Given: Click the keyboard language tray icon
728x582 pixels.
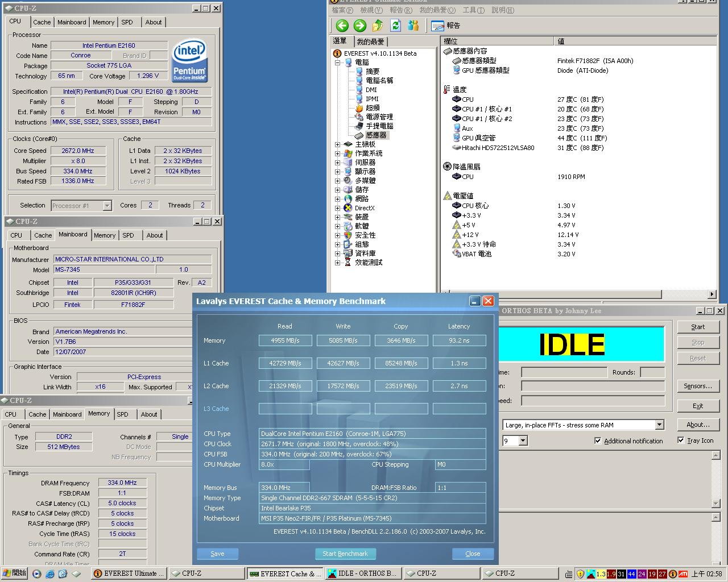Looking at the screenshot, I should tap(569, 574).
